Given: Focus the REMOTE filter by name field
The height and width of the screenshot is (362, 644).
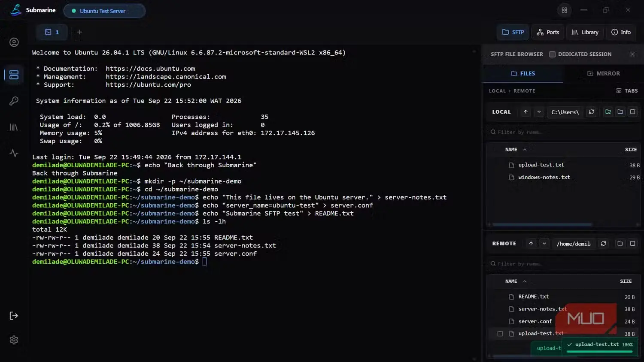Looking at the screenshot, I should click(x=564, y=264).
